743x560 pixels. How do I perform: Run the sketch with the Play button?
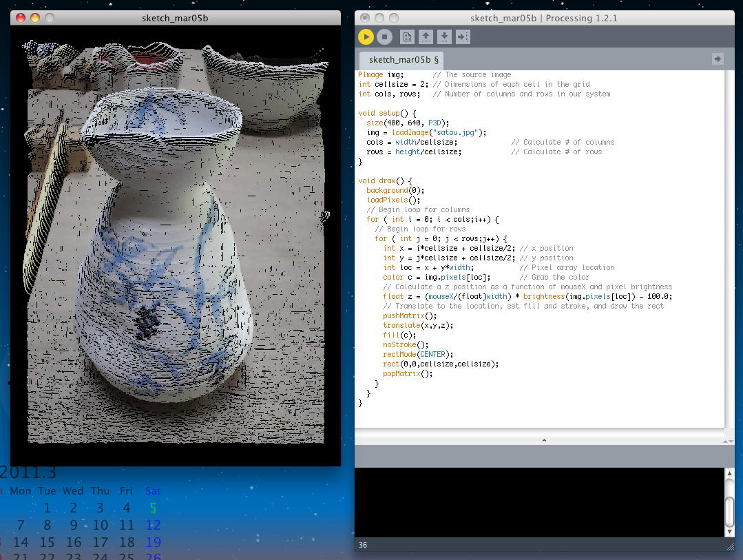coord(366,37)
